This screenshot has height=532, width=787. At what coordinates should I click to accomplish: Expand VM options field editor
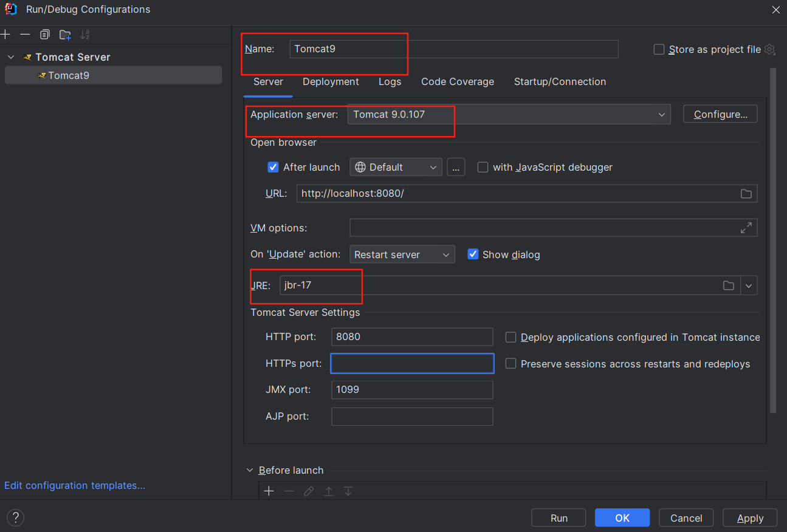pyautogui.click(x=746, y=228)
